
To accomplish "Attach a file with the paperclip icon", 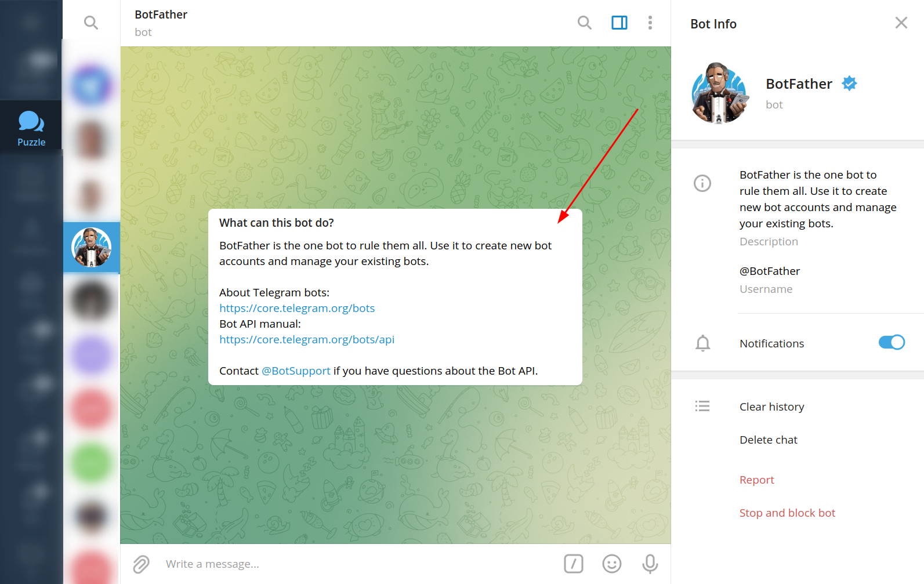I will tap(141, 564).
